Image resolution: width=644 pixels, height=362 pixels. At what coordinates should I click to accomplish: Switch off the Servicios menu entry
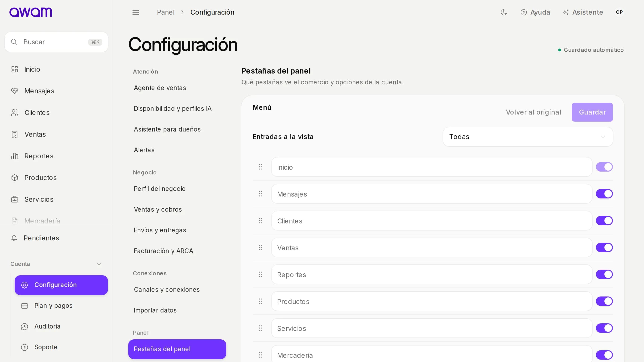[604, 328]
